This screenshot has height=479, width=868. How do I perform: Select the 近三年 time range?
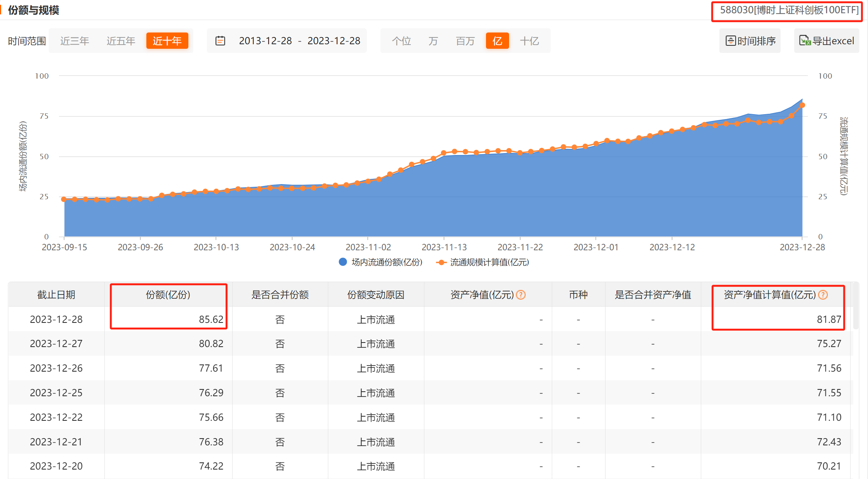point(75,41)
